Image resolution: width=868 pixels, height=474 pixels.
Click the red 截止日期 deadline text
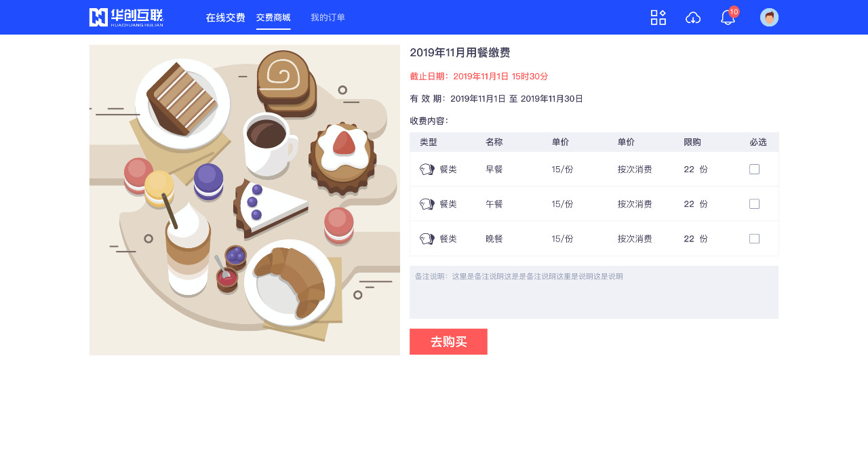pos(479,77)
